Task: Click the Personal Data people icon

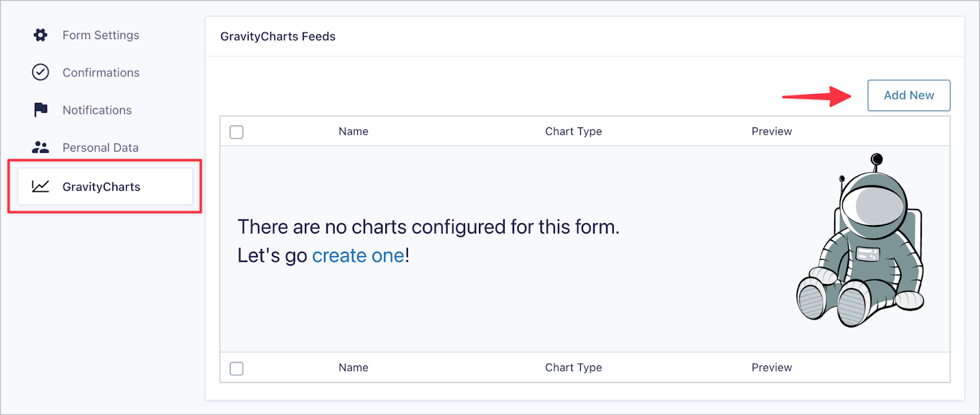Action: pyautogui.click(x=40, y=147)
